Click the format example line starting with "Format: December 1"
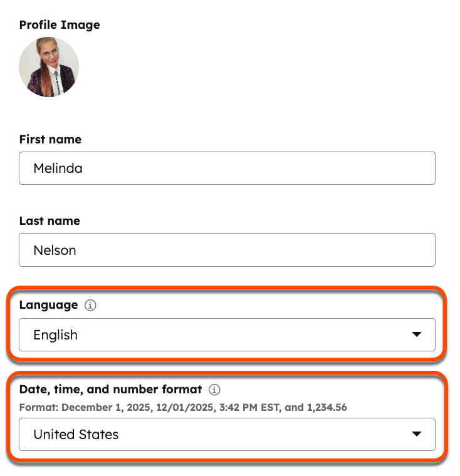460x476 pixels. point(183,407)
